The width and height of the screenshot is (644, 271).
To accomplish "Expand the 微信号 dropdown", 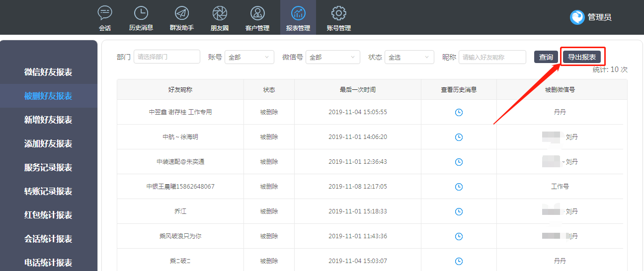I will (333, 57).
